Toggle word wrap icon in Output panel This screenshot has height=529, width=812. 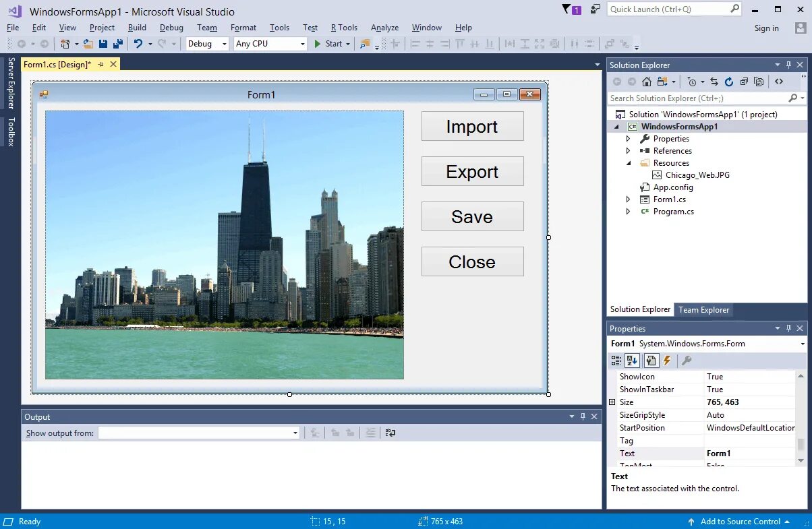point(390,433)
